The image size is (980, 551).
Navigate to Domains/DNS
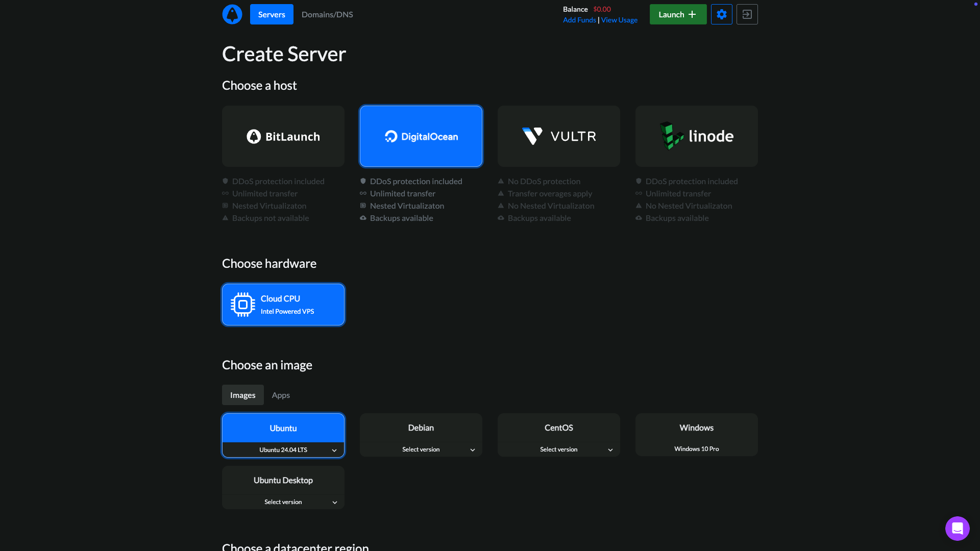[327, 14]
